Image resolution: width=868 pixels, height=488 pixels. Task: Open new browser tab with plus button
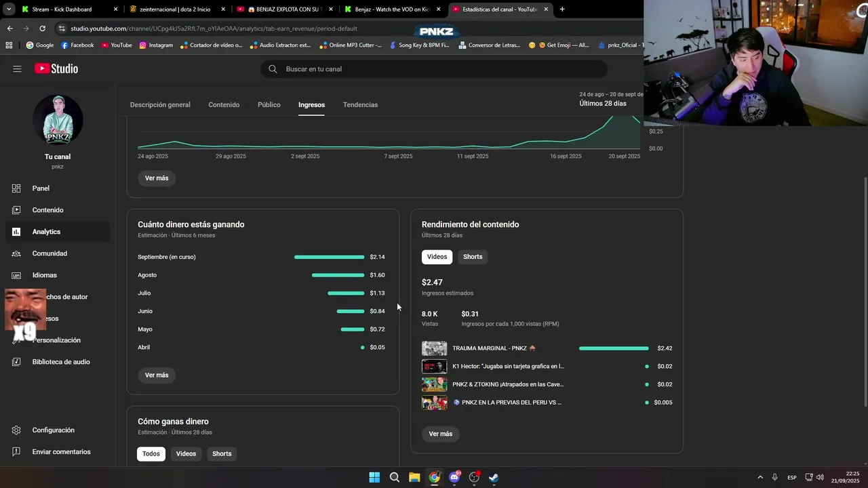tap(561, 9)
